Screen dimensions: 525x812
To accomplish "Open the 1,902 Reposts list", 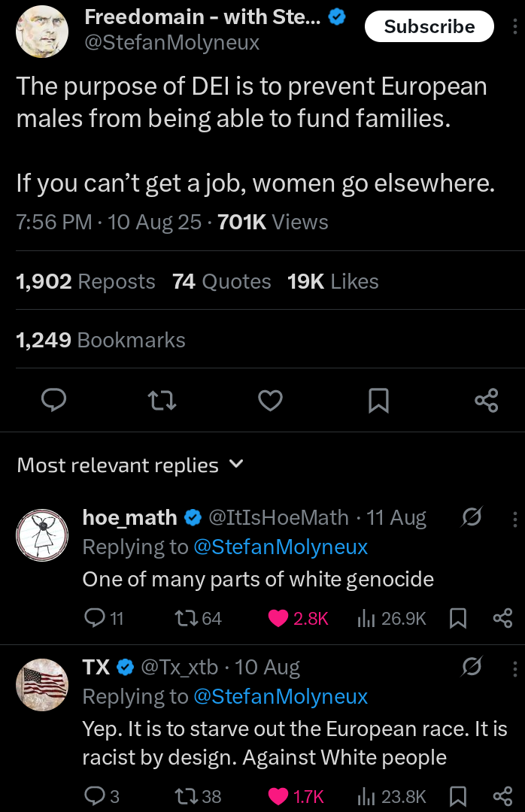I will 86,281.
